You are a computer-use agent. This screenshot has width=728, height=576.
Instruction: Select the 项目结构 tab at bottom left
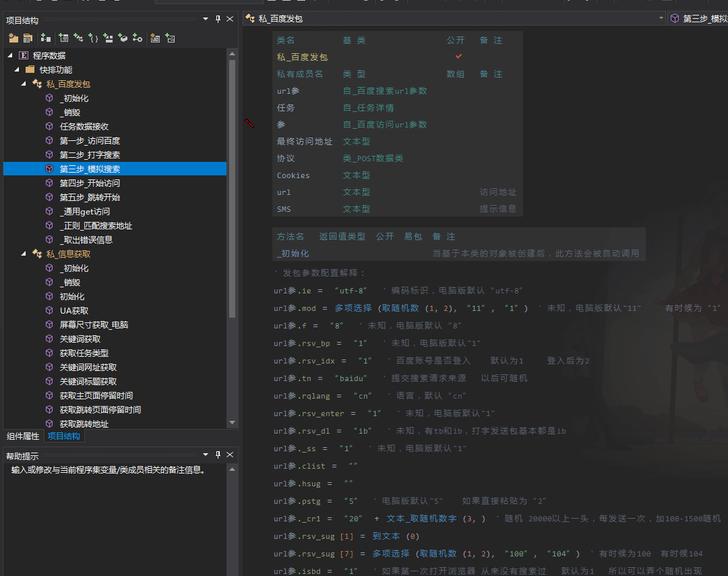coord(63,436)
